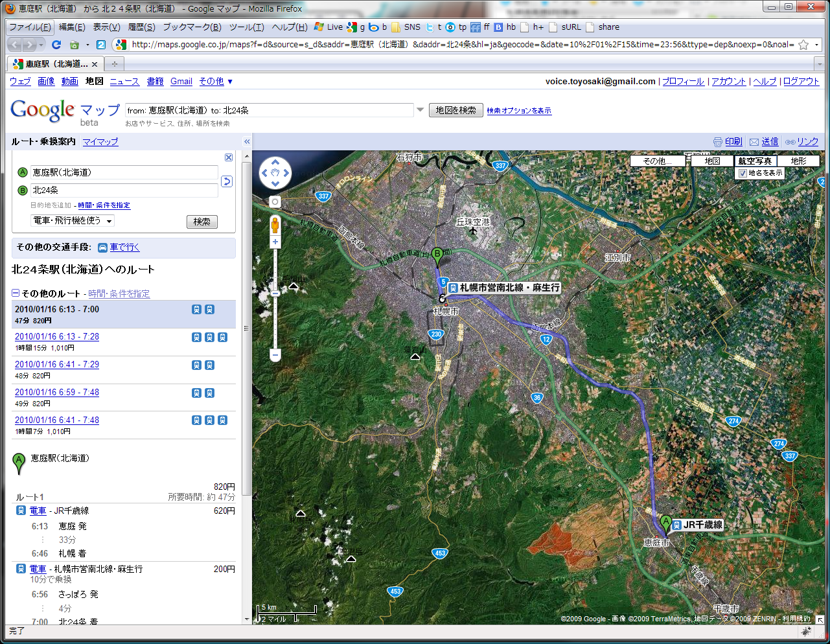The width and height of the screenshot is (830, 644).
Task: Click the hb bookmark in the bookmarks bar
Action: (x=505, y=27)
